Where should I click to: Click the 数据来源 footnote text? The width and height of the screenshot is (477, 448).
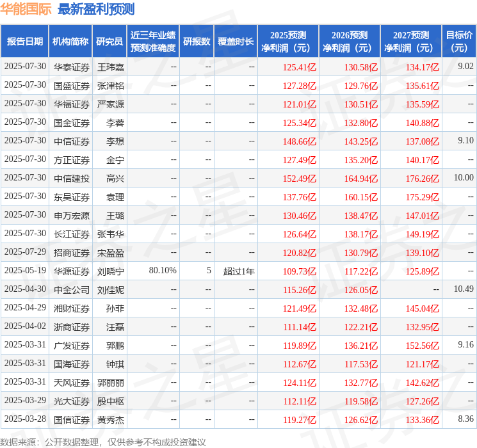103,442
